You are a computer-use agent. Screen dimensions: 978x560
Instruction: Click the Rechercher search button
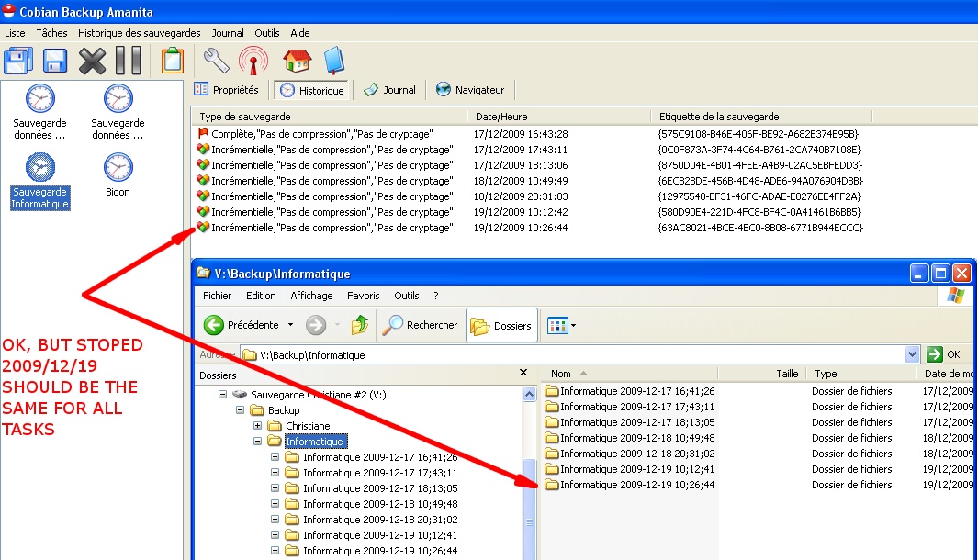tap(421, 325)
